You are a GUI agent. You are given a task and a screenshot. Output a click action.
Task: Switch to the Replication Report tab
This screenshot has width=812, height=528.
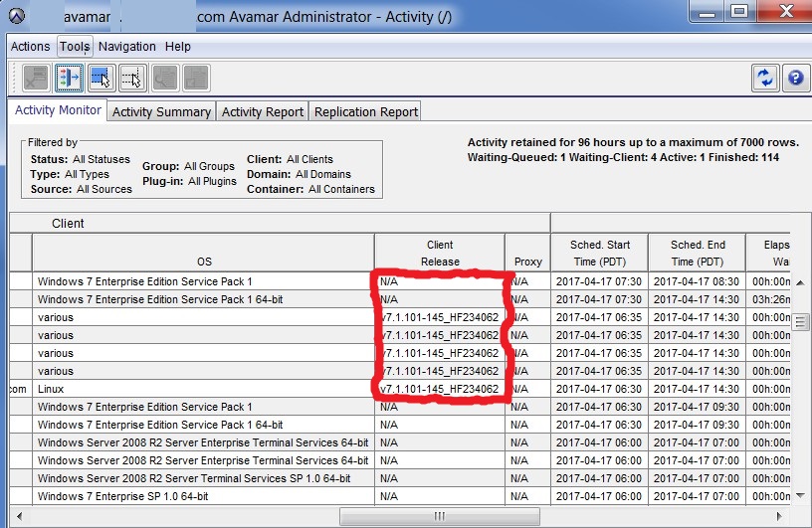[365, 111]
